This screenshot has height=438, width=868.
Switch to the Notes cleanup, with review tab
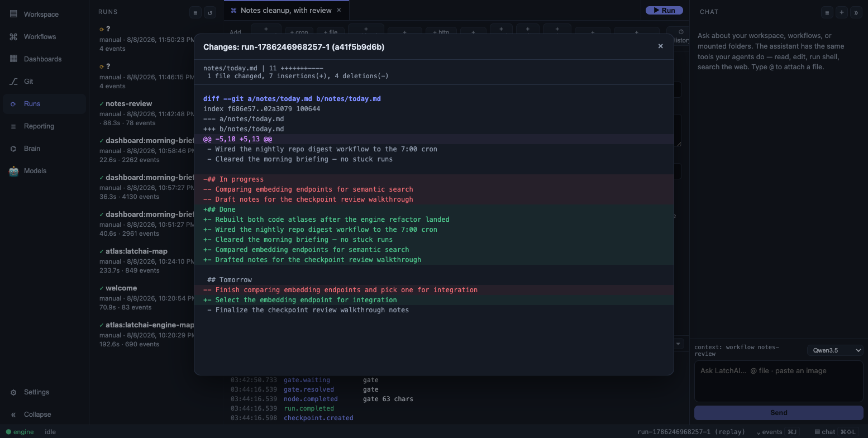[286, 10]
